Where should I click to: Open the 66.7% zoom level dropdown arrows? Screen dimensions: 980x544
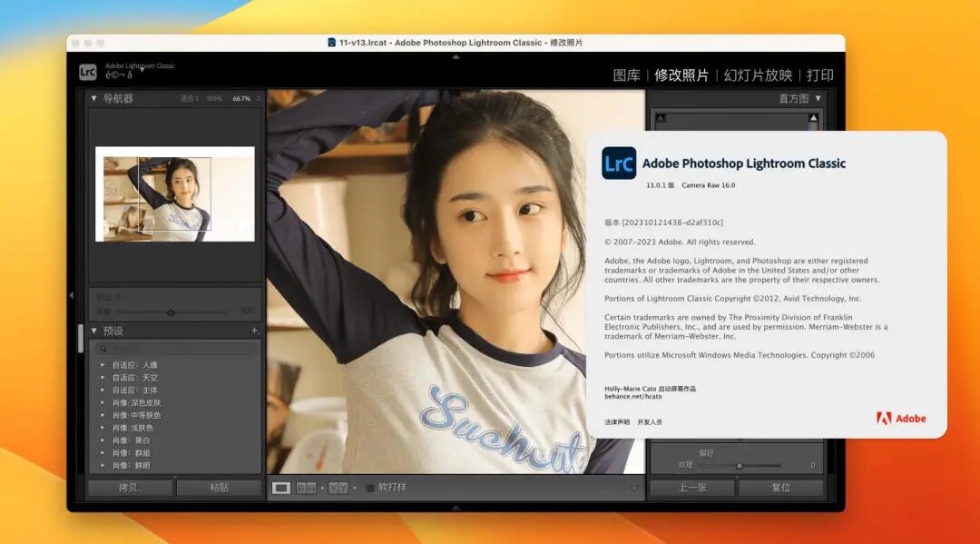click(258, 98)
